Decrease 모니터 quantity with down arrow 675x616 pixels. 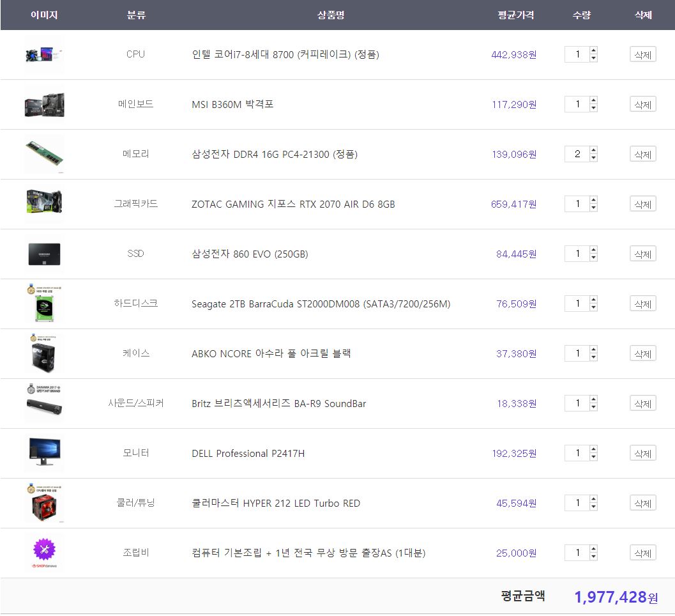pos(594,457)
